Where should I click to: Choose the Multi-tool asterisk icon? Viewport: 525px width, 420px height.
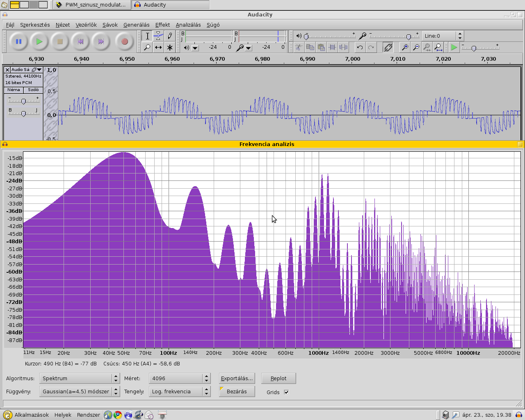pos(170,48)
